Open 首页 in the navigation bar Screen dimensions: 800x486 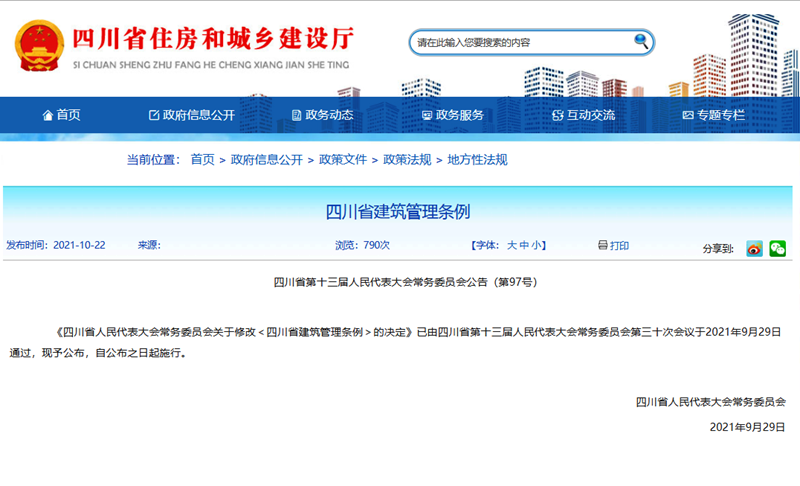61,115
